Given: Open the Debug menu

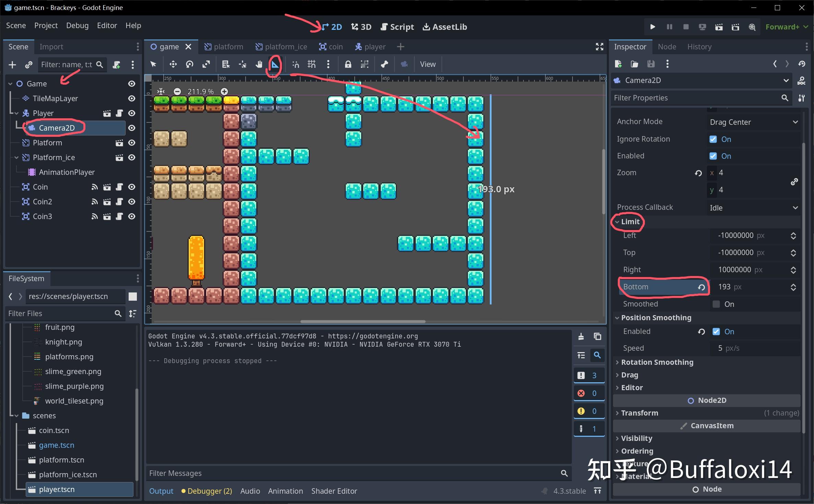Looking at the screenshot, I should click(x=77, y=25).
